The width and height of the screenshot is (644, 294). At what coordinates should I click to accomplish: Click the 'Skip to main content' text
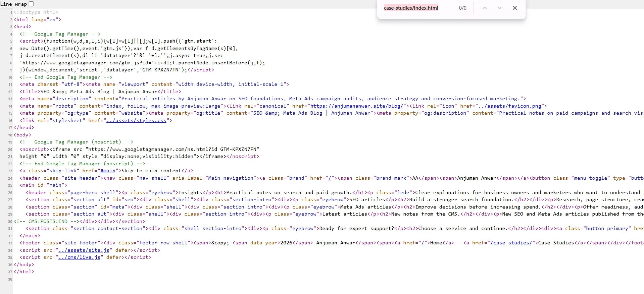151,171
